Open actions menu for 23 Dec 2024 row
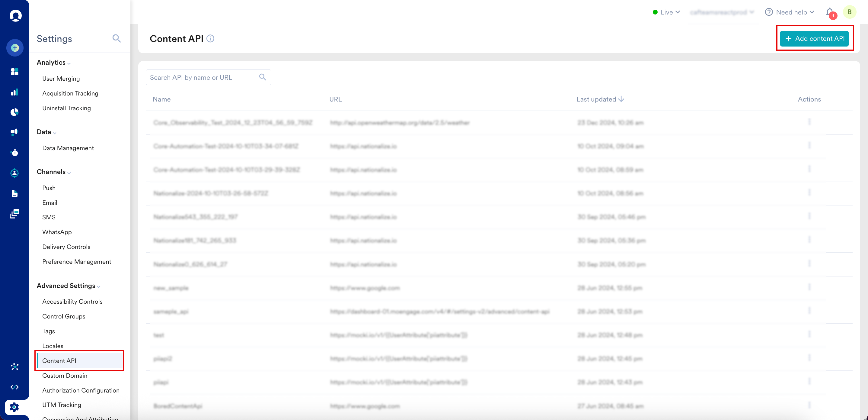This screenshot has width=868, height=420. pos(809,122)
